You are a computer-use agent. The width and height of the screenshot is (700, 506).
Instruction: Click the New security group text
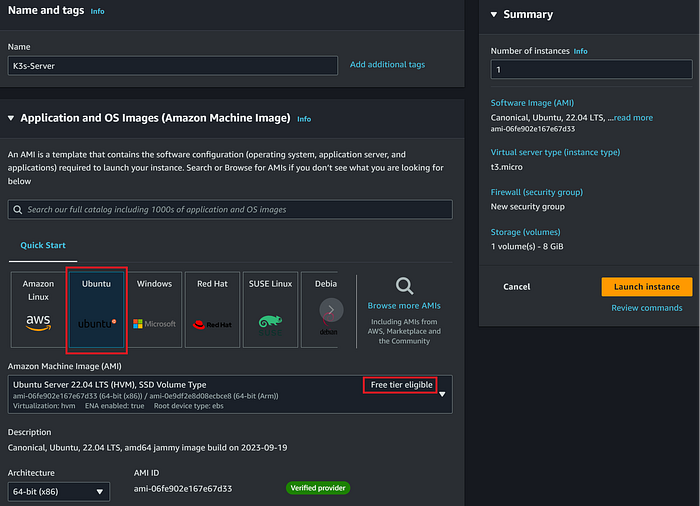(x=528, y=207)
